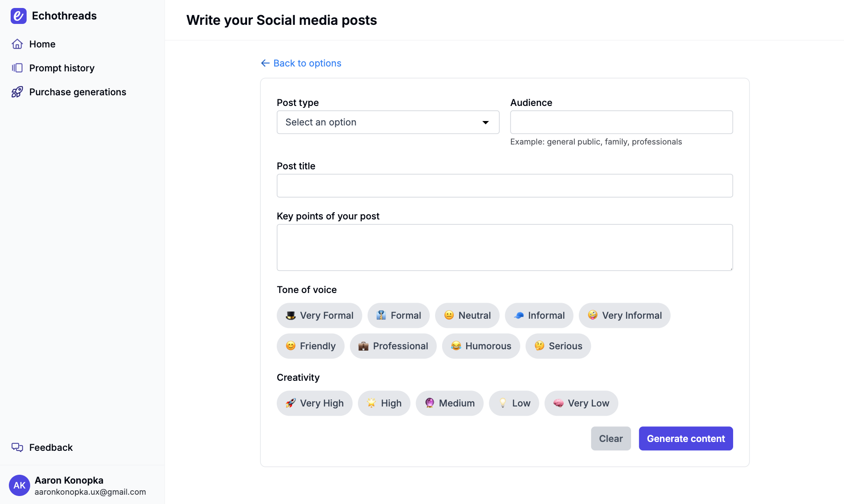Click the back arrow icon
The image size is (844, 504).
pyautogui.click(x=265, y=63)
